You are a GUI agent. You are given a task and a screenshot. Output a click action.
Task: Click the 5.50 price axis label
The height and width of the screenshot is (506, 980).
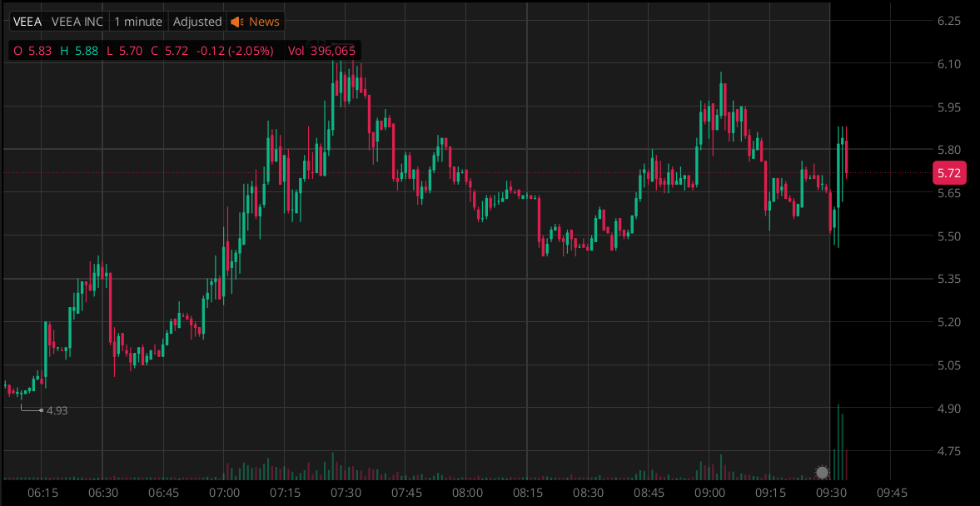[948, 236]
